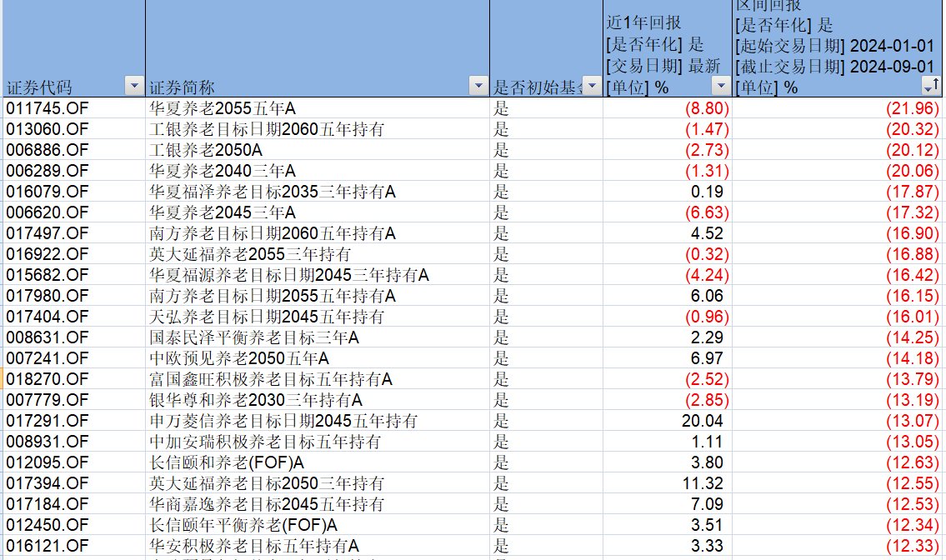This screenshot has width=946, height=560.
Task: Click fund name 长信颐和养老(FOF)A
Action: point(226,462)
